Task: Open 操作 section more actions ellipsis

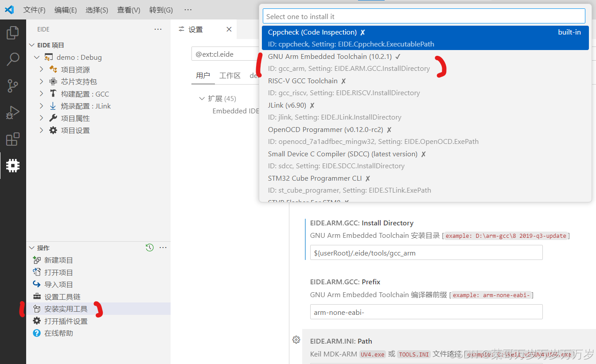Action: point(163,248)
